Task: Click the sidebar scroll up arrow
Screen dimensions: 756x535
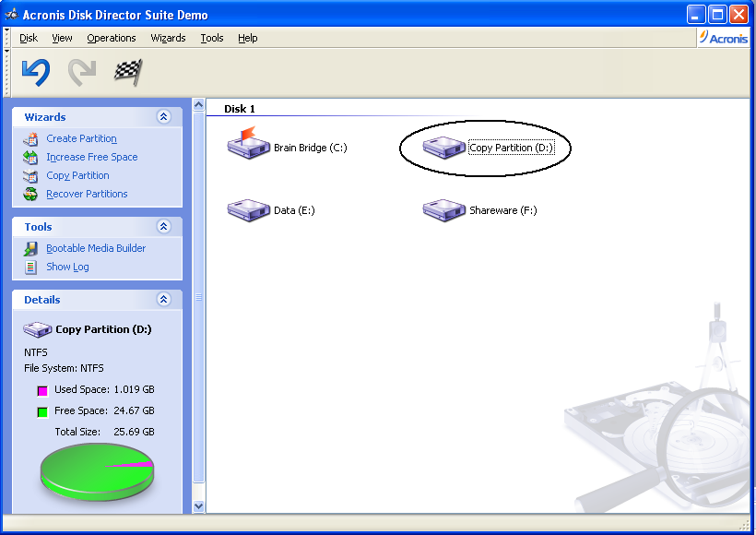Action: 198,104
